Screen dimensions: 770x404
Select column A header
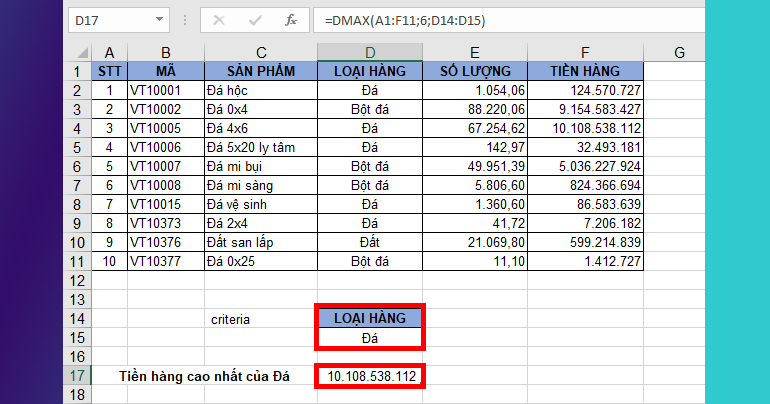click(110, 53)
